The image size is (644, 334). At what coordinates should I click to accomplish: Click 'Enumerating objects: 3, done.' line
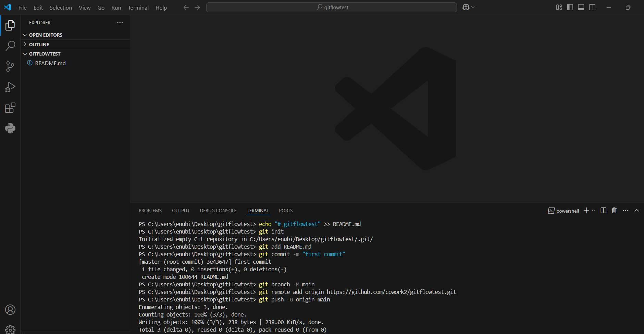coord(183,307)
